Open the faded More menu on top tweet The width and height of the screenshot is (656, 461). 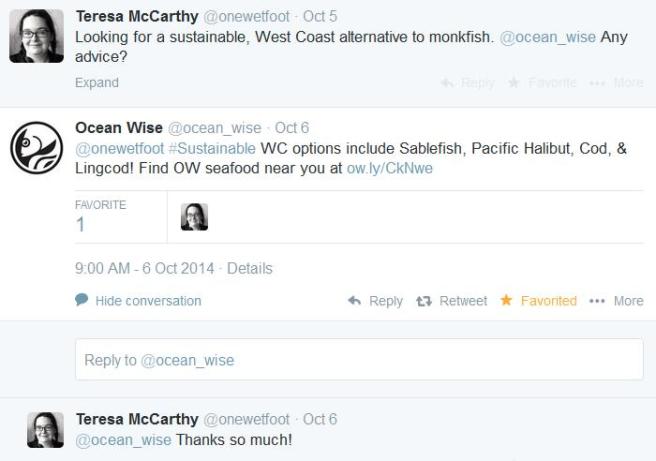(x=617, y=83)
